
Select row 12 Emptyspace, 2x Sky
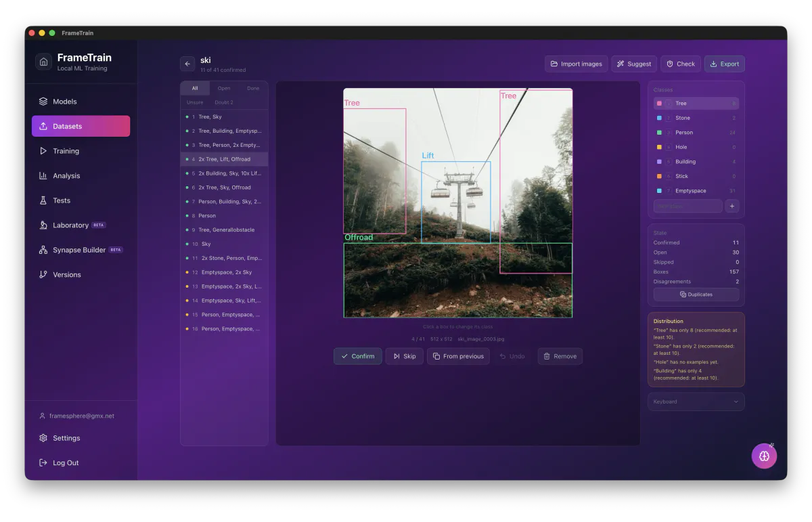tap(224, 272)
